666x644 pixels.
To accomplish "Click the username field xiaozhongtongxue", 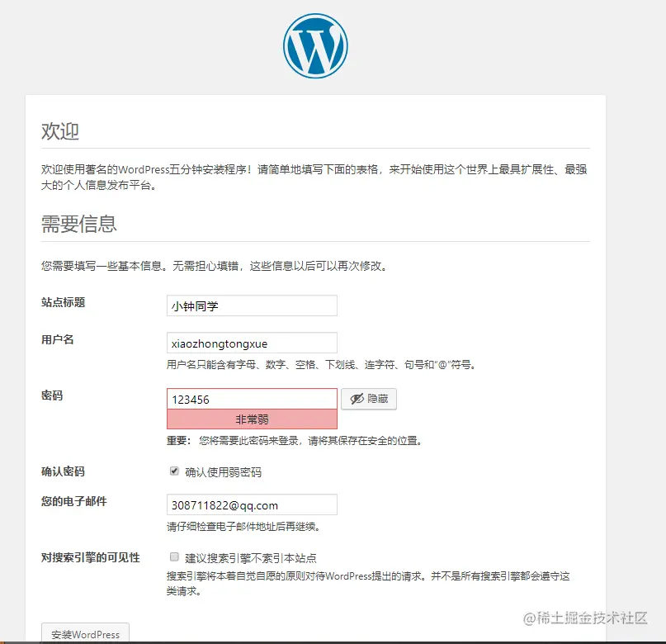I will click(252, 343).
